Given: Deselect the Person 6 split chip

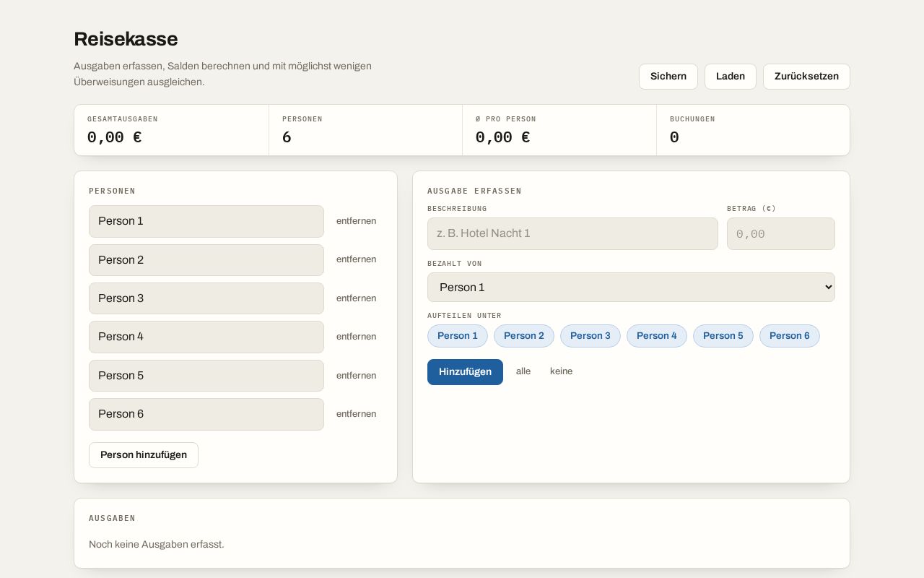Looking at the screenshot, I should coord(790,336).
